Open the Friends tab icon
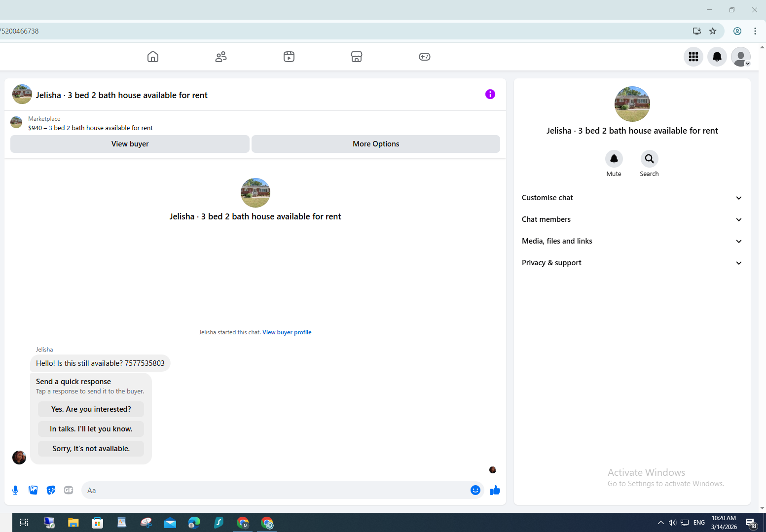 click(221, 57)
